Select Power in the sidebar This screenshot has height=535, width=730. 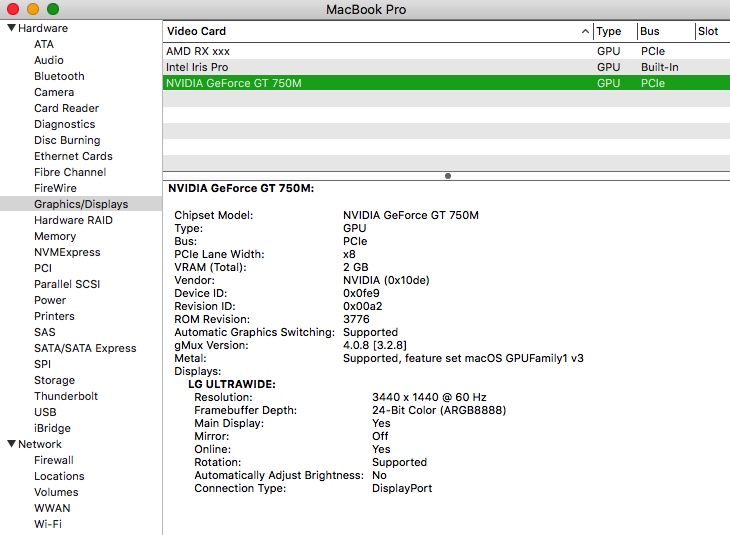click(x=50, y=300)
